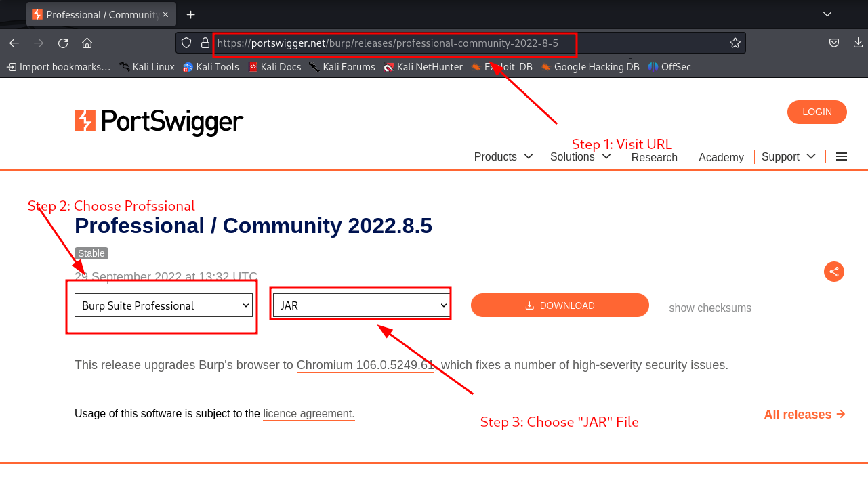Open the Academy menu item

coord(721,157)
